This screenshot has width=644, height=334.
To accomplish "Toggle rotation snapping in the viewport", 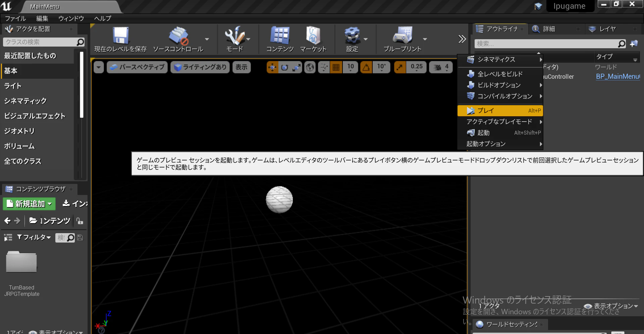I will pos(366,67).
